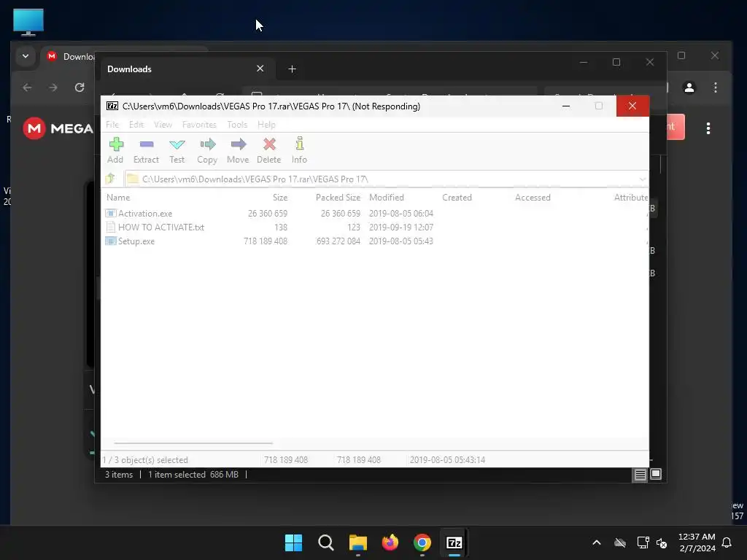Switch to Chrome from the taskbar
The height and width of the screenshot is (560, 747).
422,542
